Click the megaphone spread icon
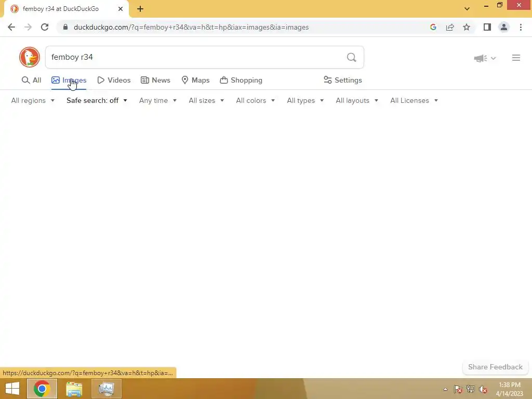Viewport: 532px width, 399px height. 481,58
